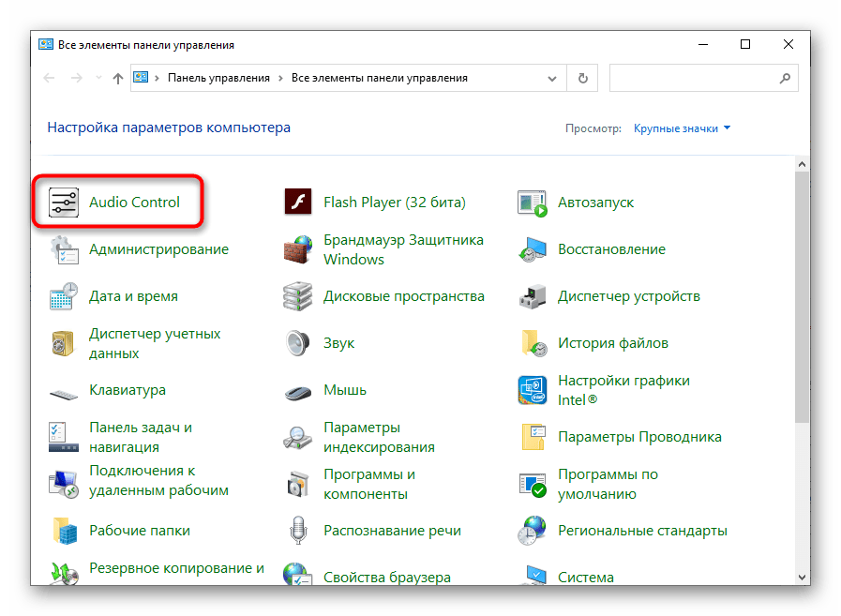This screenshot has height=616, width=841.
Task: Click the Control Panel search field
Action: 694,79
